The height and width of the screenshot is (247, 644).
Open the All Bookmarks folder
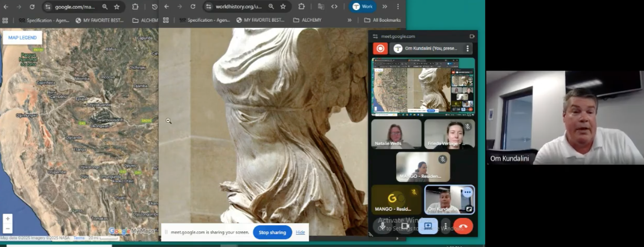382,20
